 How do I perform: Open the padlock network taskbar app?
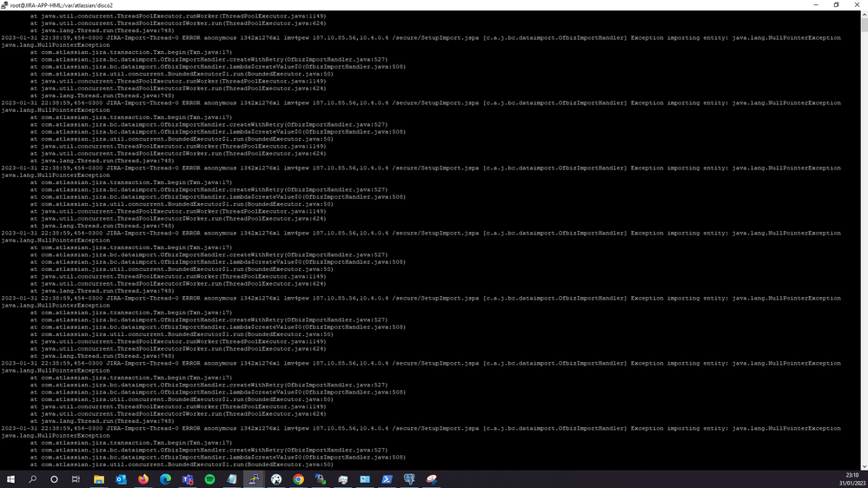(321, 479)
